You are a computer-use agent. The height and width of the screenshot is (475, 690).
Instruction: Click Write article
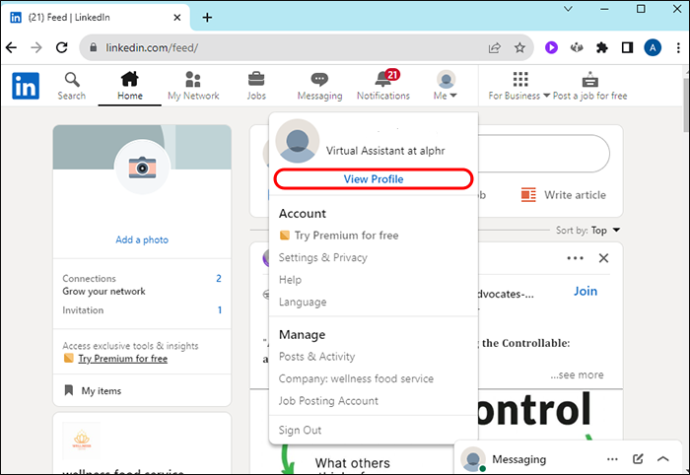click(x=564, y=195)
